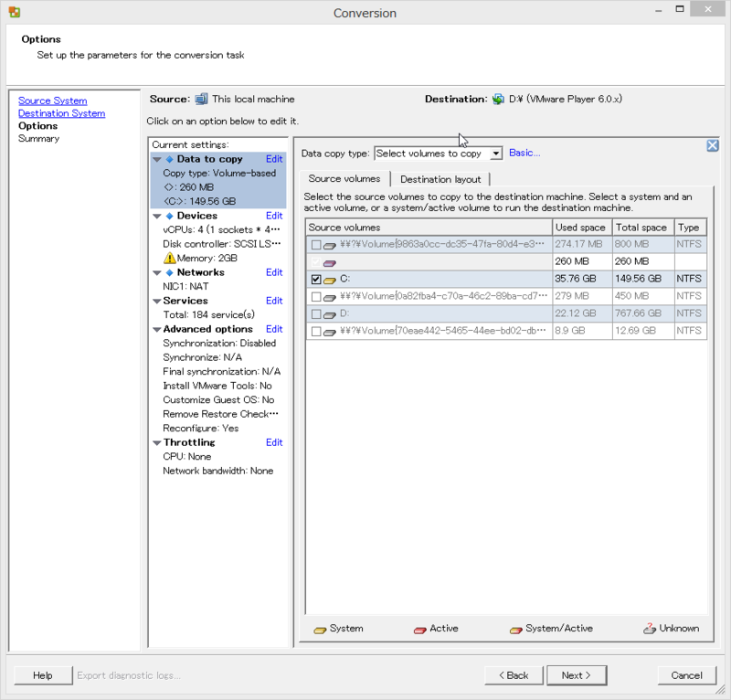Viewport: 731px width, 700px height.
Task: Click the yellow warning icon beside Memory: 2GB
Action: (170, 258)
